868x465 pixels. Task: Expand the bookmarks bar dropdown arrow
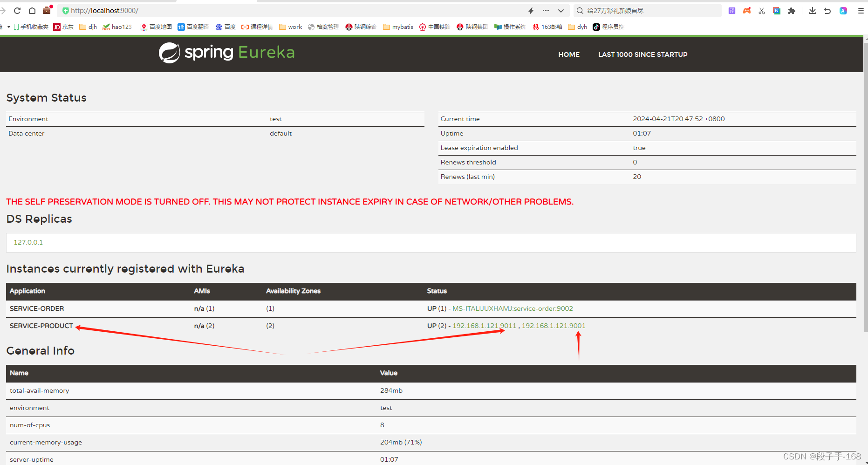pyautogui.click(x=8, y=27)
